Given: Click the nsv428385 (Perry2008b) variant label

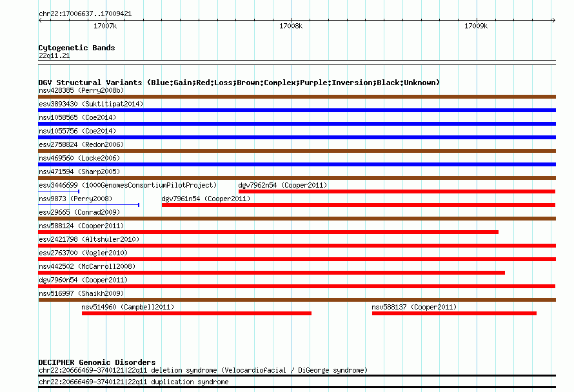Looking at the screenshot, I should 81,90.
